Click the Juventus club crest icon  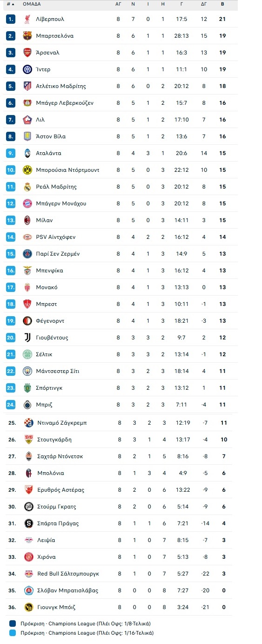click(x=27, y=338)
